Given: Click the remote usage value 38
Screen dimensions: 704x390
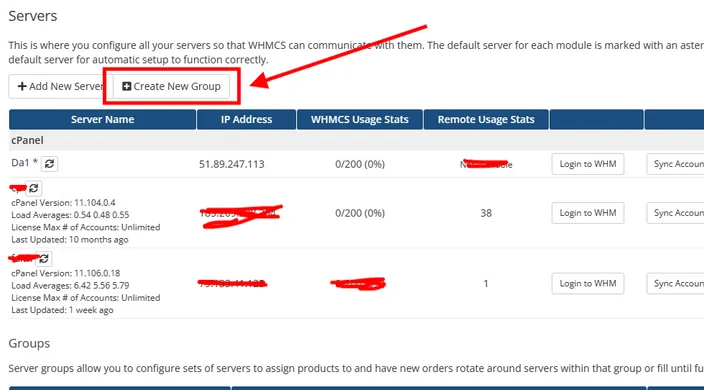Looking at the screenshot, I should click(x=486, y=213).
